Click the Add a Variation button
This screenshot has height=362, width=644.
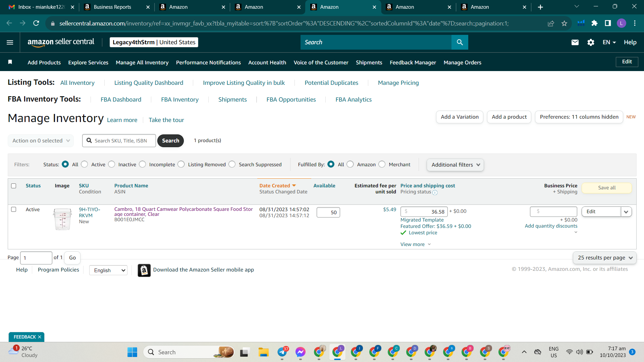460,117
